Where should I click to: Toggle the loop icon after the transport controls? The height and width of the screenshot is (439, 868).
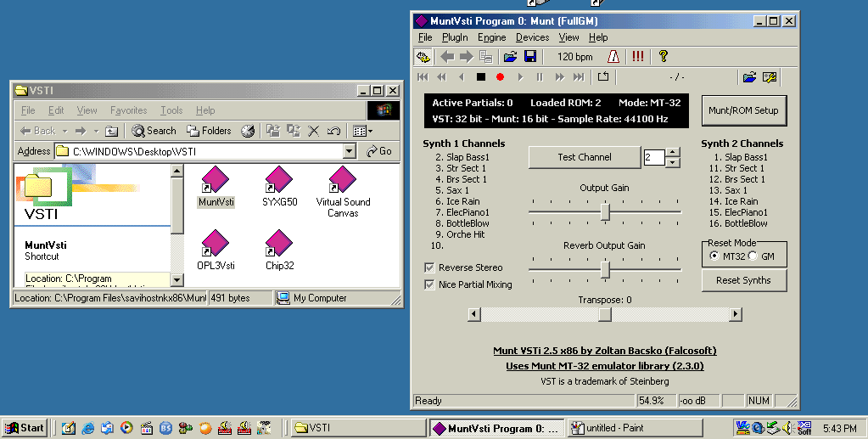coord(603,76)
